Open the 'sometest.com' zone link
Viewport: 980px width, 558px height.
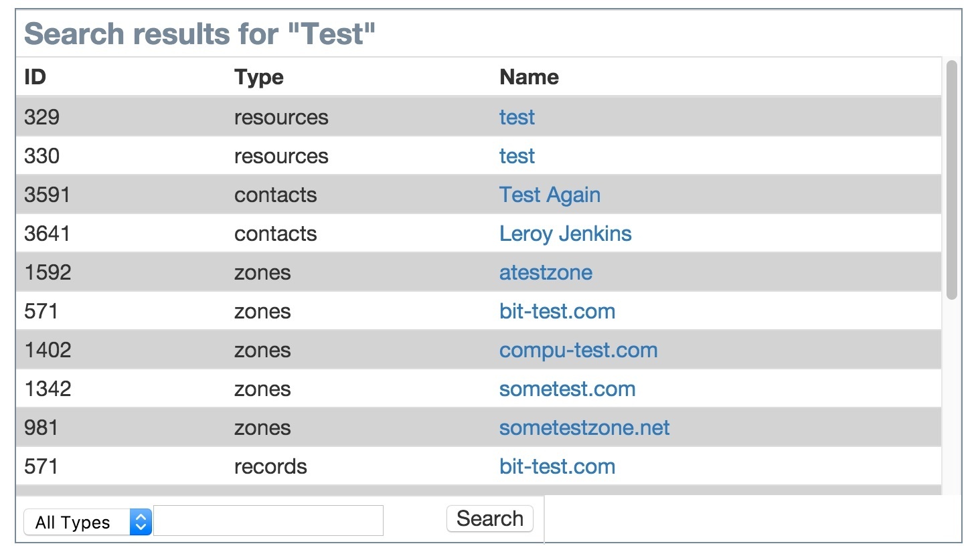567,389
